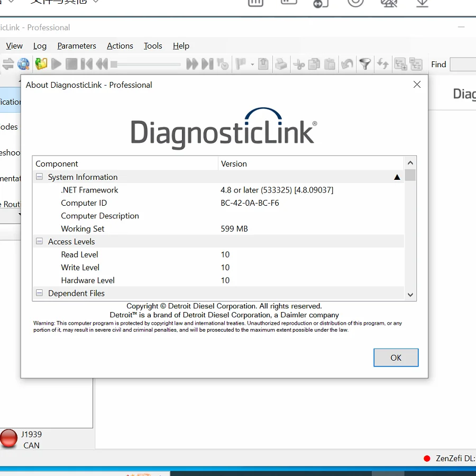
Task: Click the Version column header
Action: tap(311, 163)
